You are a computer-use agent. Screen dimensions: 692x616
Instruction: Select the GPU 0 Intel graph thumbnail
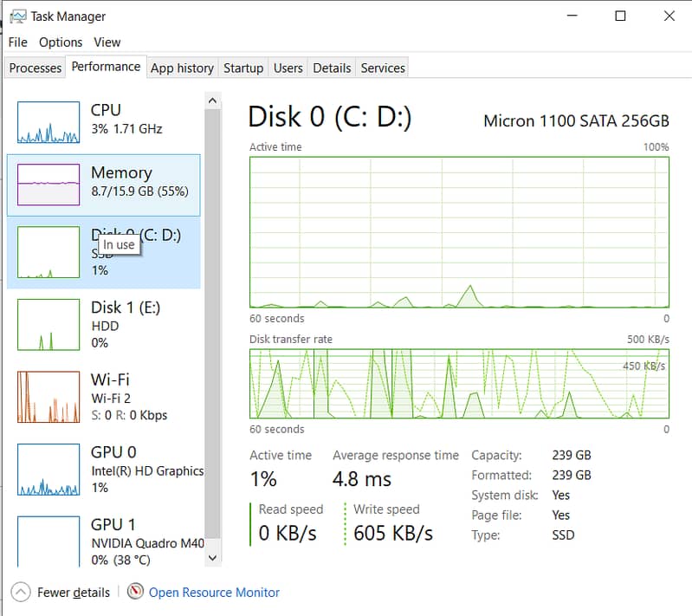[49, 470]
